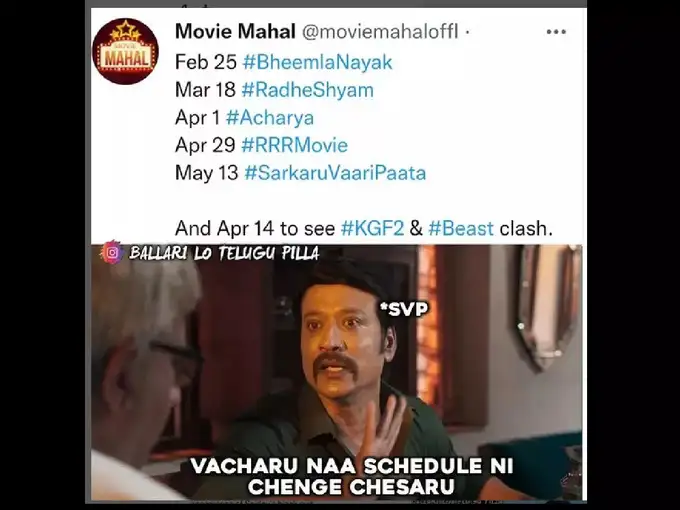Click the *SVP label on meme
680x510 pixels.
pos(404,309)
